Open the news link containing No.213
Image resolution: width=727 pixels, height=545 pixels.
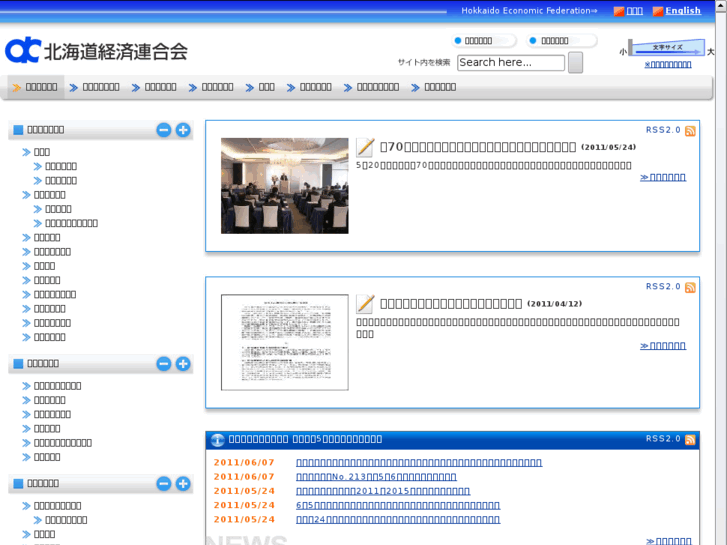[x=376, y=477]
